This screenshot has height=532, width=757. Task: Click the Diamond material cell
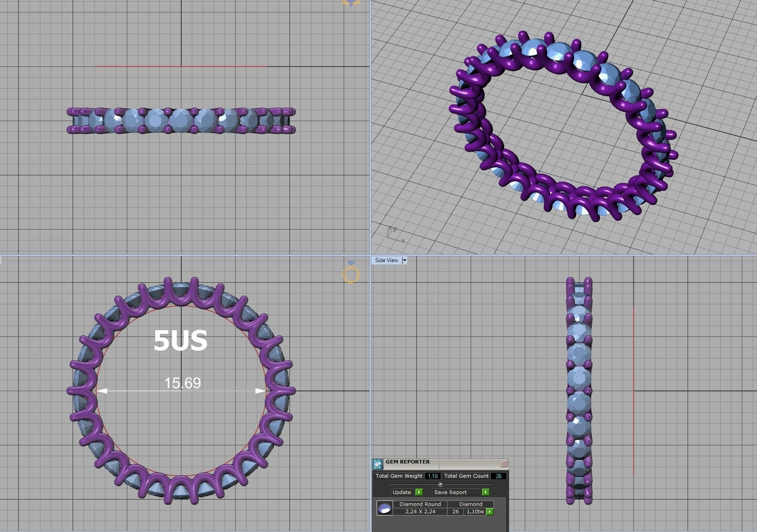point(471,504)
